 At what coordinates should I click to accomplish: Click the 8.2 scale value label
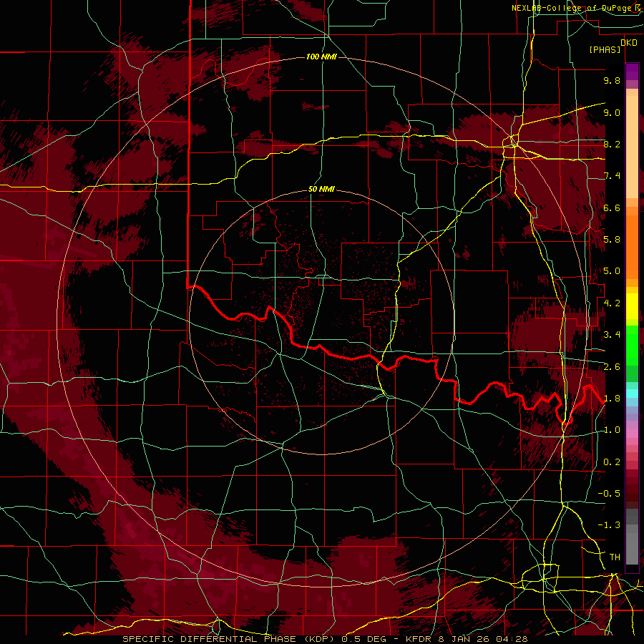pyautogui.click(x=612, y=144)
